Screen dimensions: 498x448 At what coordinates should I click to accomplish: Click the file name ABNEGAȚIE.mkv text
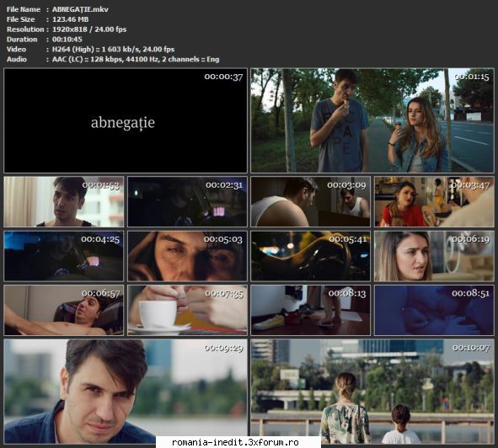[80, 9]
